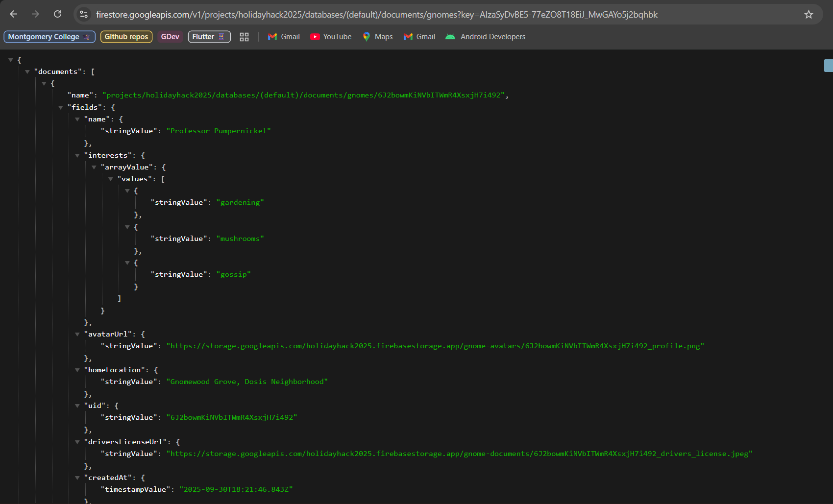
Task: Click the "gossip" value
Action: pyautogui.click(x=233, y=274)
